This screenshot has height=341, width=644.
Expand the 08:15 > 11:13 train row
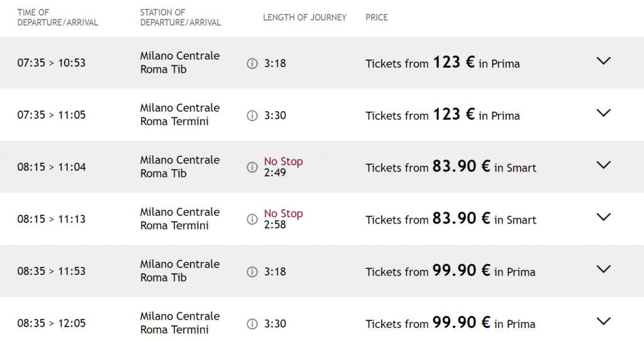coord(604,217)
